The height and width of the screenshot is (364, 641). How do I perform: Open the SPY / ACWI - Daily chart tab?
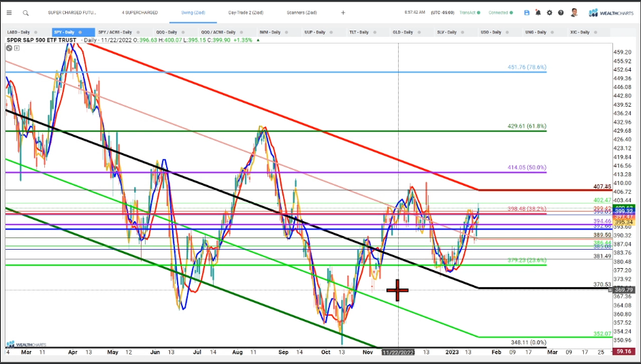pyautogui.click(x=115, y=32)
